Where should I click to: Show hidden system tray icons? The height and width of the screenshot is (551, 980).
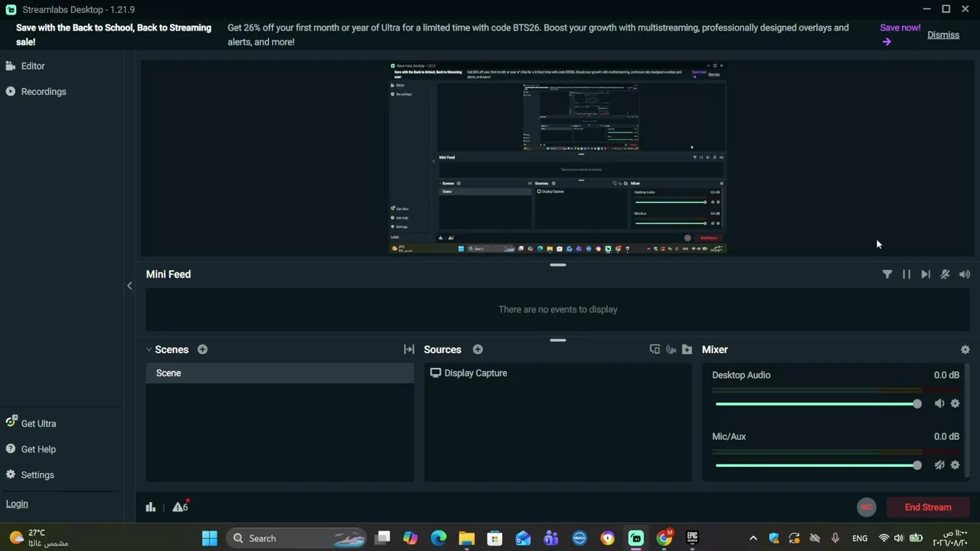(753, 539)
